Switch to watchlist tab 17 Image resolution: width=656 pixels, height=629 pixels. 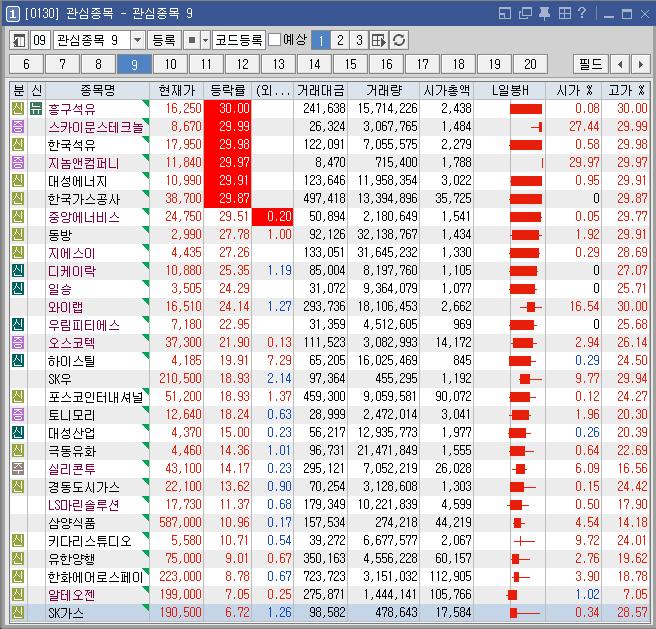point(422,64)
